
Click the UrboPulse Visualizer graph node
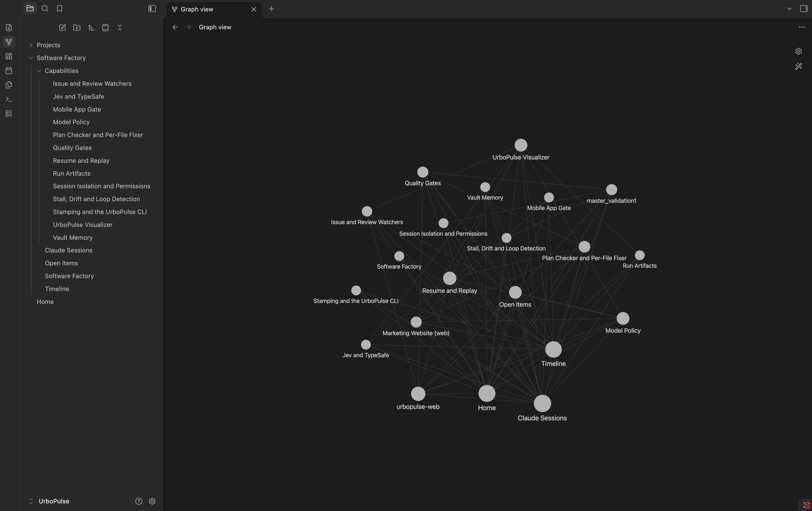(521, 145)
